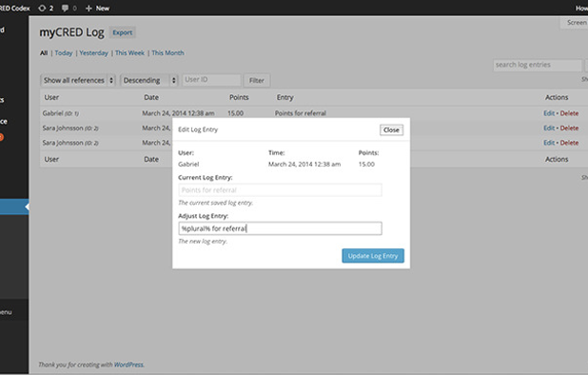Click the active highlighted sidebar menu item

14,207
